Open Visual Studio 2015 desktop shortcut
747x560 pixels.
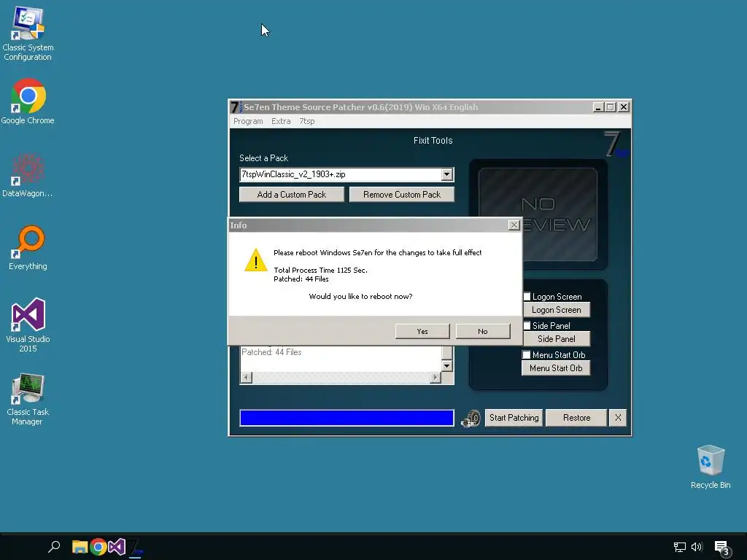28,325
